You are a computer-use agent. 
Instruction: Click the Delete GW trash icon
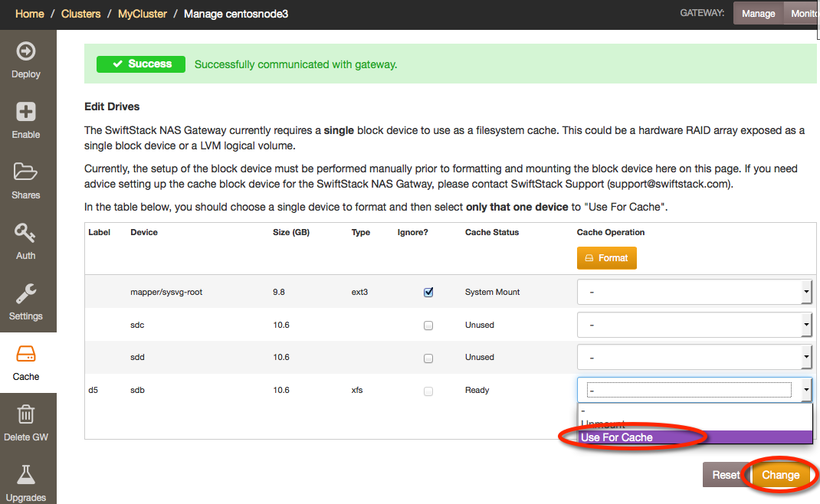coord(25,414)
